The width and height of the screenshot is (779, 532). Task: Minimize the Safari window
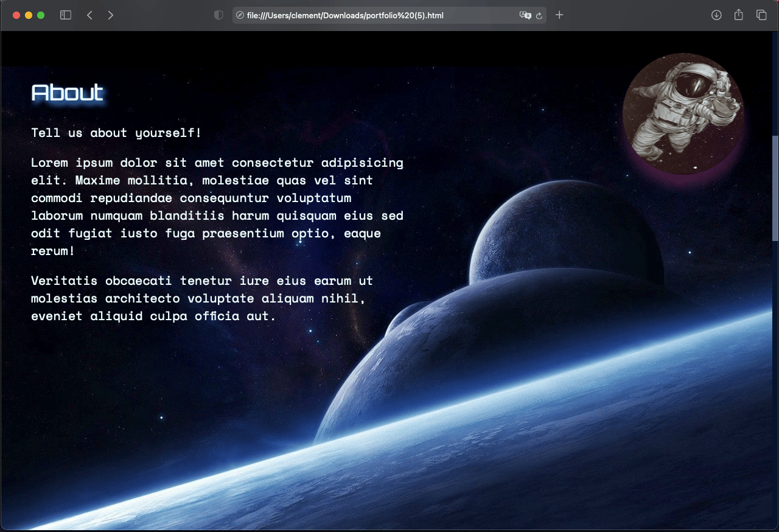pos(29,15)
